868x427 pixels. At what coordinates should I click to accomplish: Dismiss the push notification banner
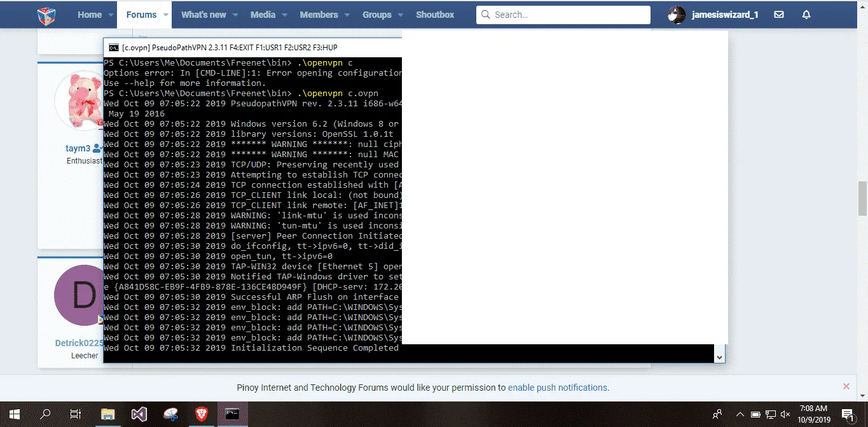[x=846, y=386]
